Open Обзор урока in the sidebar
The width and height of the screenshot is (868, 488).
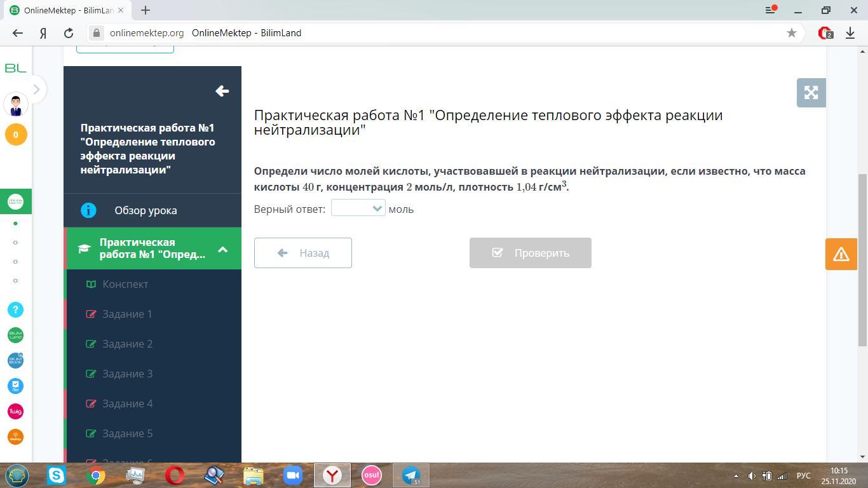146,210
